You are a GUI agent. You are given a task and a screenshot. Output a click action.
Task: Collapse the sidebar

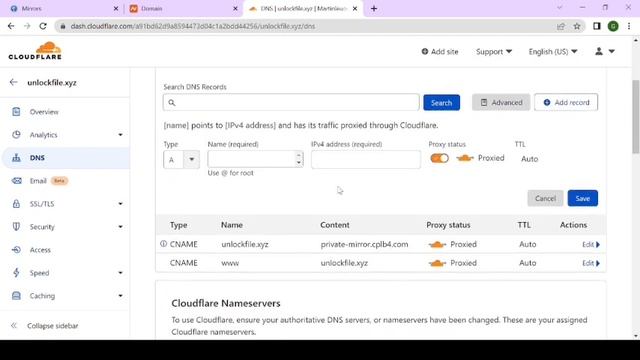44,326
